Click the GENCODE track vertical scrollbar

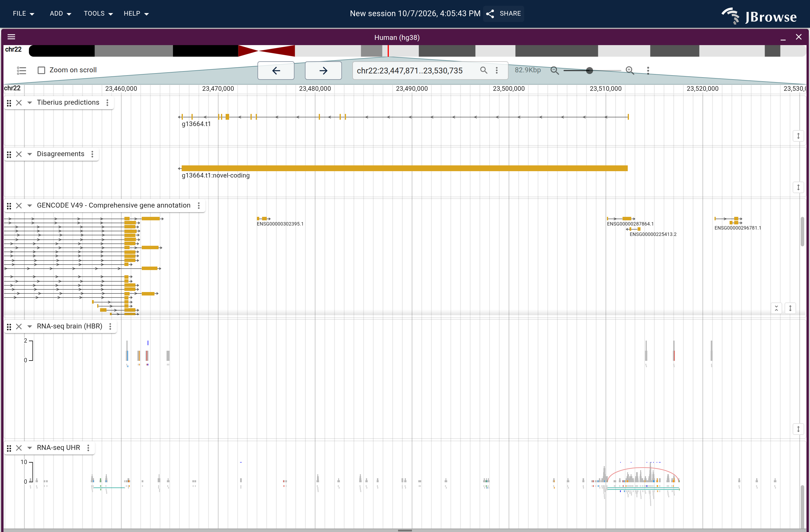(x=802, y=231)
